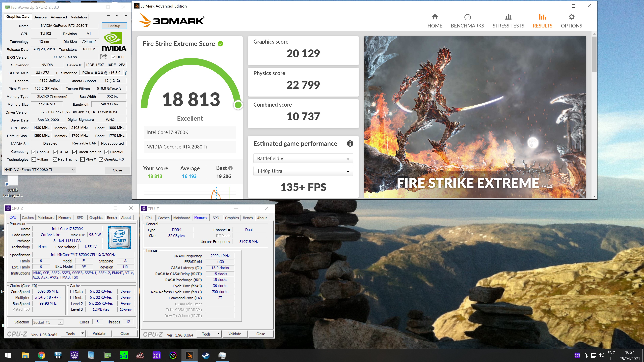This screenshot has width=644, height=362.
Task: Open SPD tab in CPU-Z Memory window
Action: click(216, 218)
